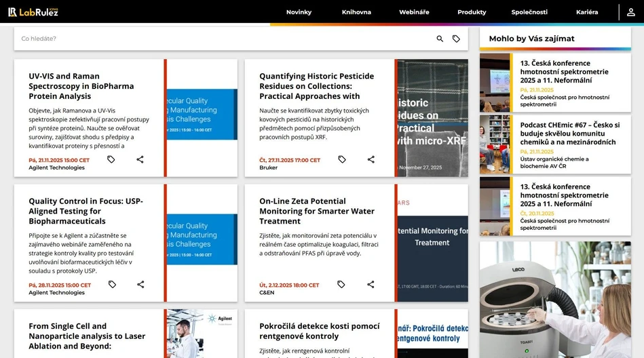Share the On-Line Zeta Potential webinar
This screenshot has height=358, width=644.
coord(371,284)
